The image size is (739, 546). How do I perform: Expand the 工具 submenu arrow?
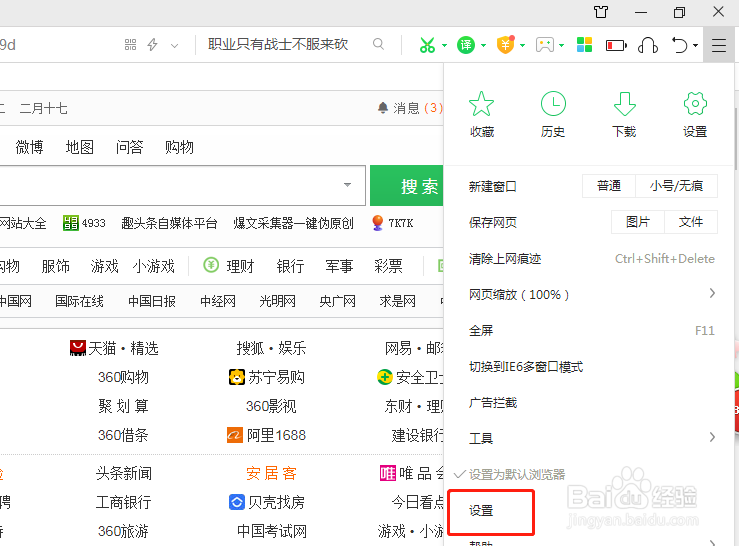pyautogui.click(x=712, y=437)
